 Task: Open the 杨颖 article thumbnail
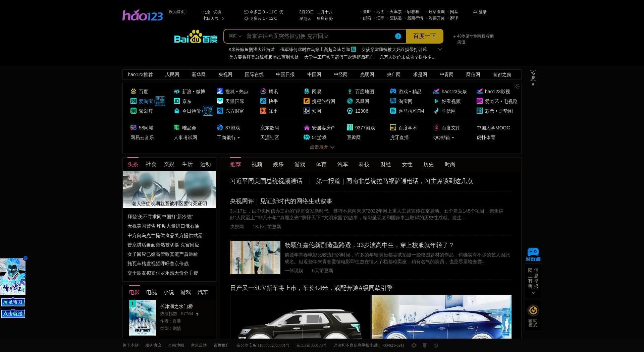(x=255, y=257)
